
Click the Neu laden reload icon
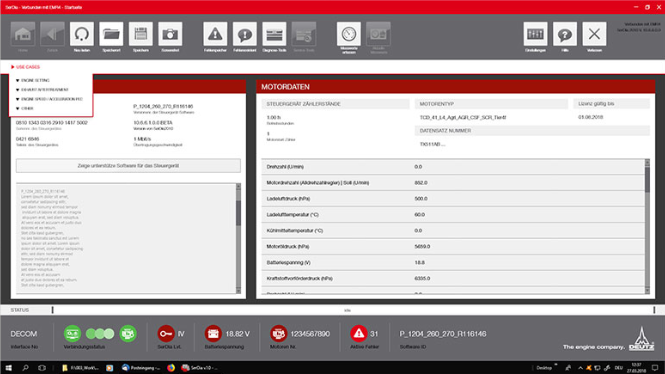[82, 34]
